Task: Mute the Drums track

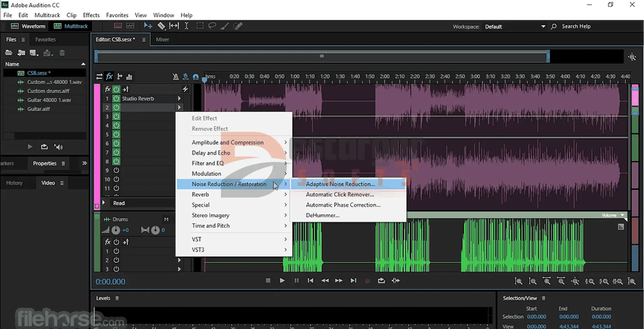Action: pos(166,219)
